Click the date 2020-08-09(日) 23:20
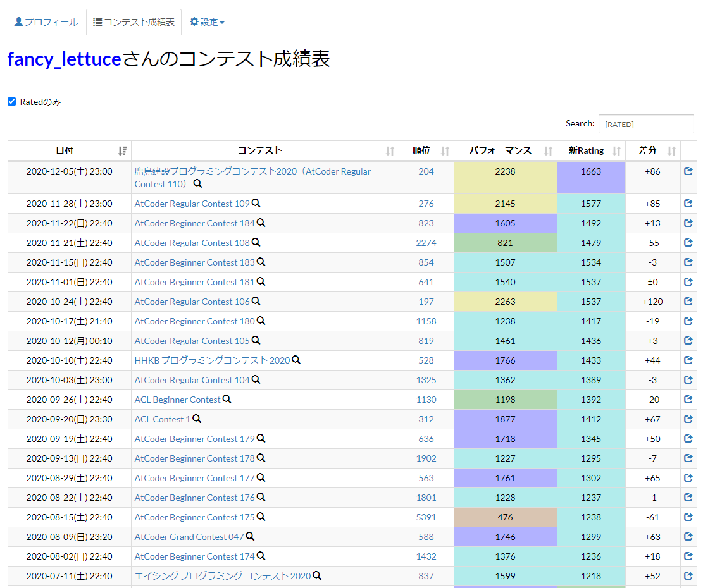Viewport: 703px width, 588px height. [x=70, y=537]
